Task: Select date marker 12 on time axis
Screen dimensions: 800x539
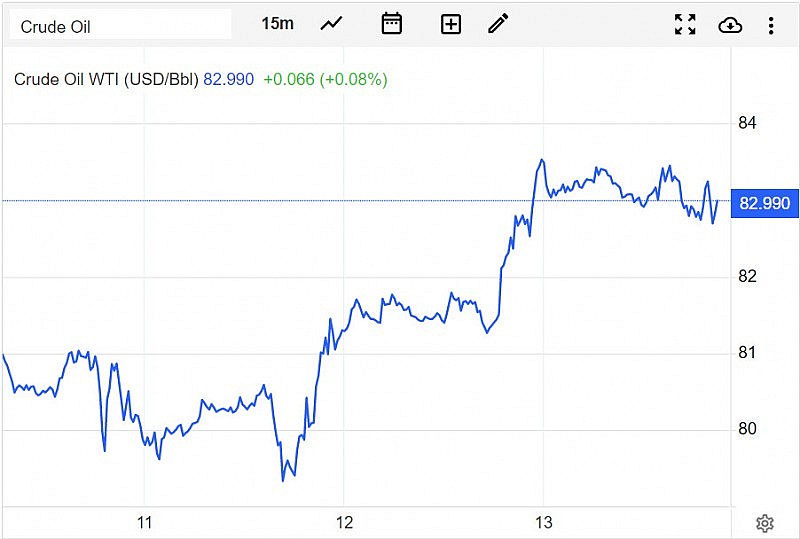Action: [x=344, y=522]
